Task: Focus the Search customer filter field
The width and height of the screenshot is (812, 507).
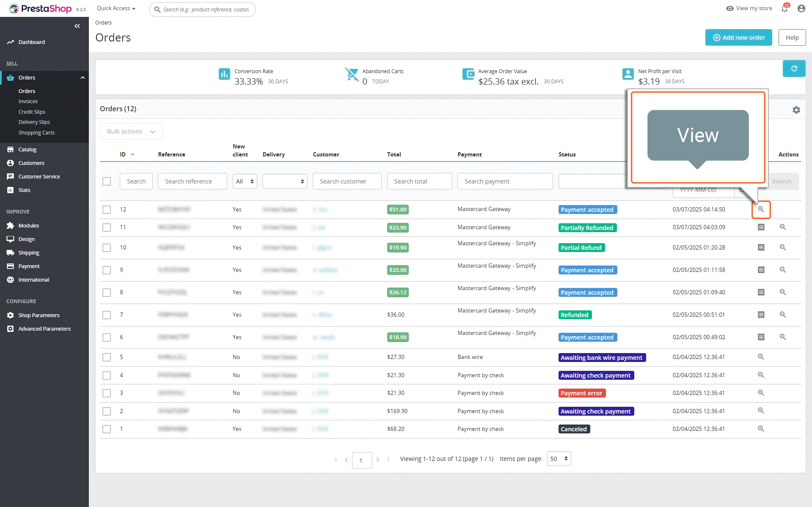Action: click(x=347, y=181)
